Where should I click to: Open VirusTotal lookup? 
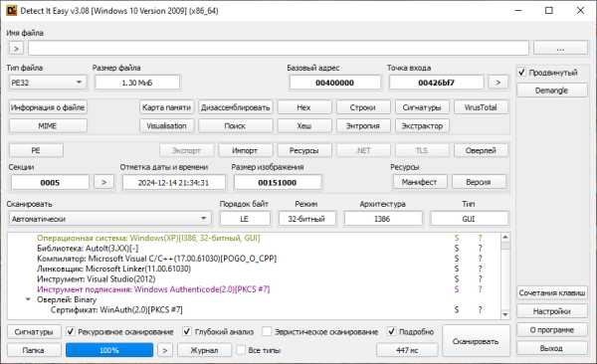481,107
